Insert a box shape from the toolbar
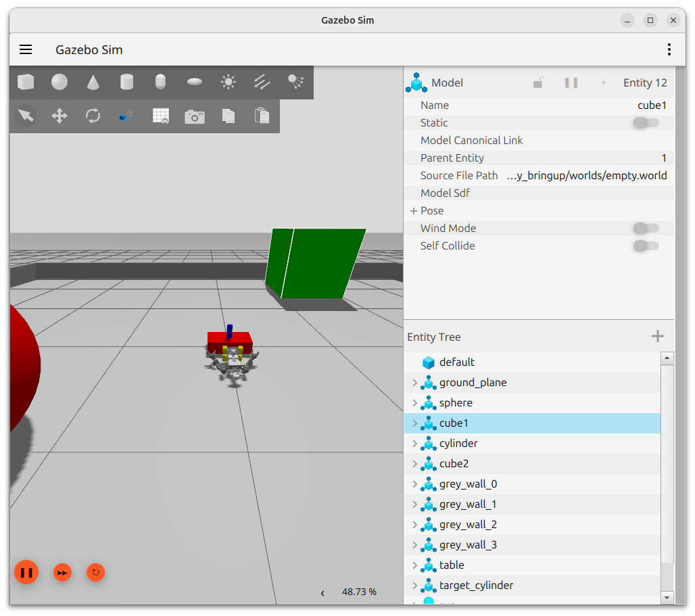Image resolution: width=695 pixels, height=616 pixels. pos(26,82)
